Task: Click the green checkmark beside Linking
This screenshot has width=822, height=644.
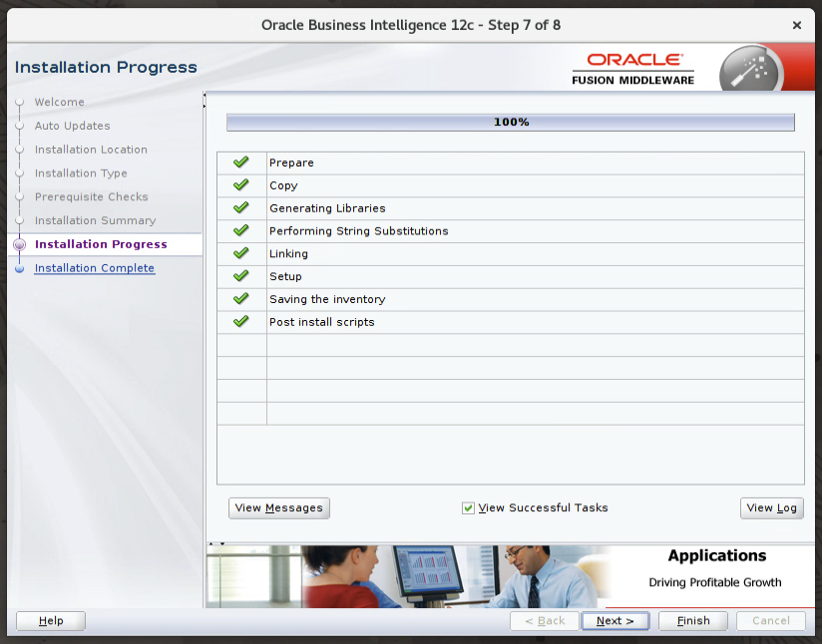Action: point(241,253)
